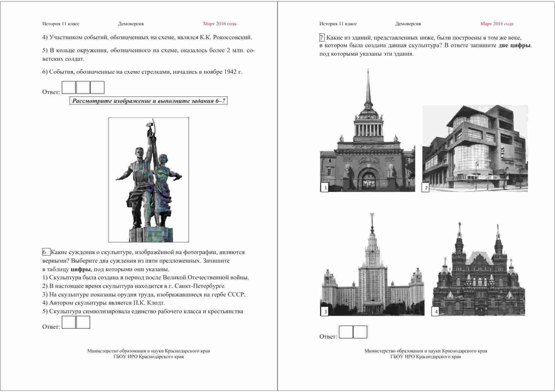The width and height of the screenshot is (555, 392).
Task: Click the number 3 label on the third building
Action: tap(325, 312)
